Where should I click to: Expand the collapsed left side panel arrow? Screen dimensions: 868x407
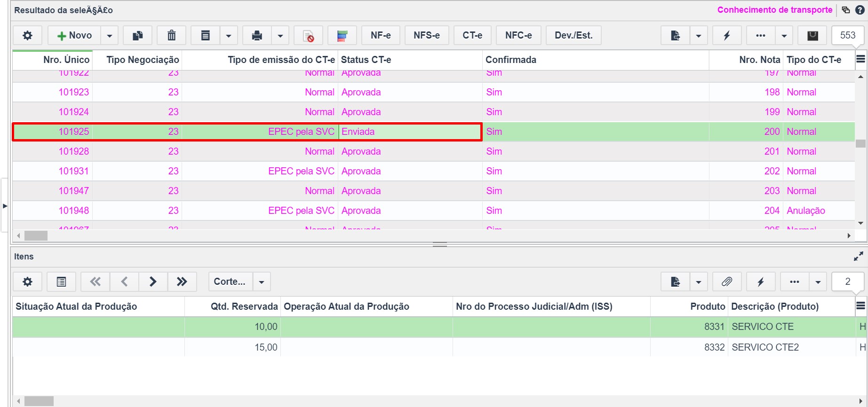click(x=5, y=205)
